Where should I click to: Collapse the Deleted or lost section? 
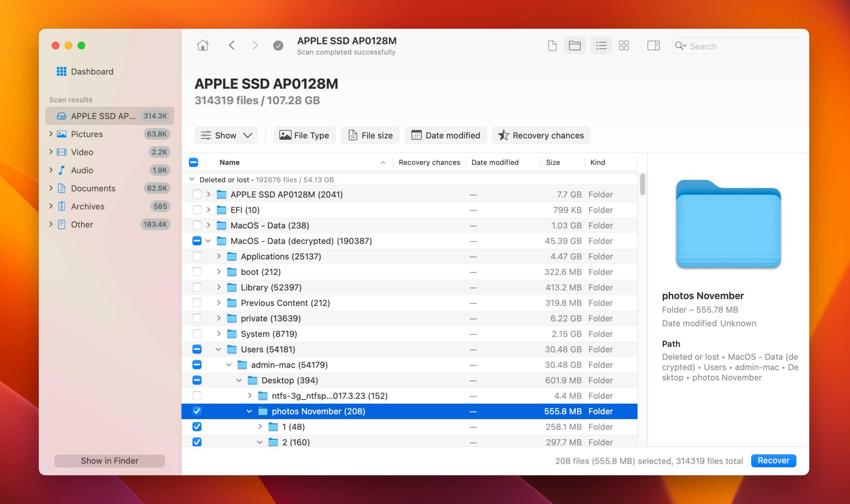click(x=192, y=179)
